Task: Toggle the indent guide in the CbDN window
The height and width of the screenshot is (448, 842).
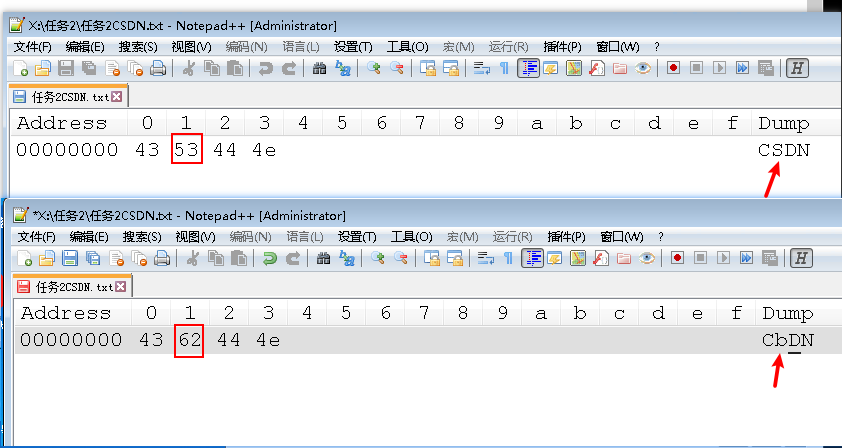Action: (x=533, y=258)
